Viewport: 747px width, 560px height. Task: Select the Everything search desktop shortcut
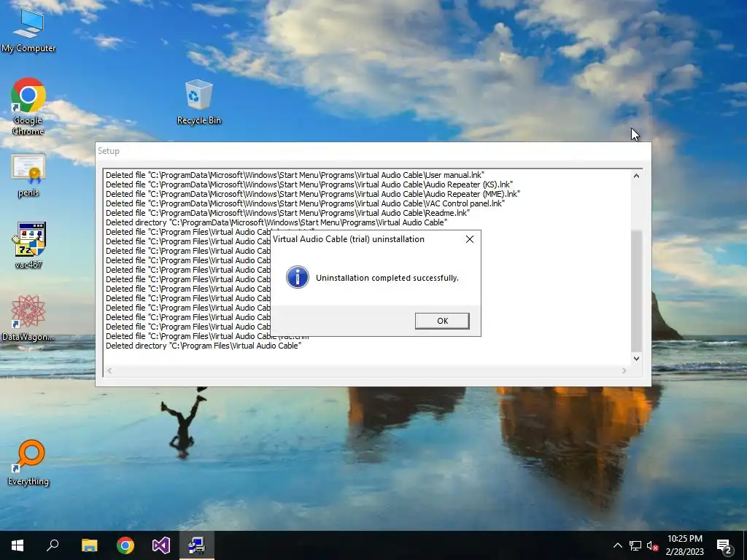[x=28, y=462]
